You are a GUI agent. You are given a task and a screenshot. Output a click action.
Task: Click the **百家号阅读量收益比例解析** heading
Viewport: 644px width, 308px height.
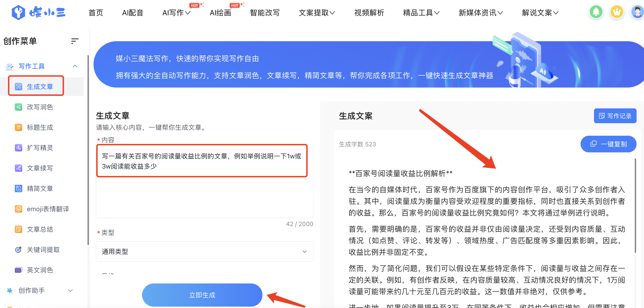click(400, 173)
